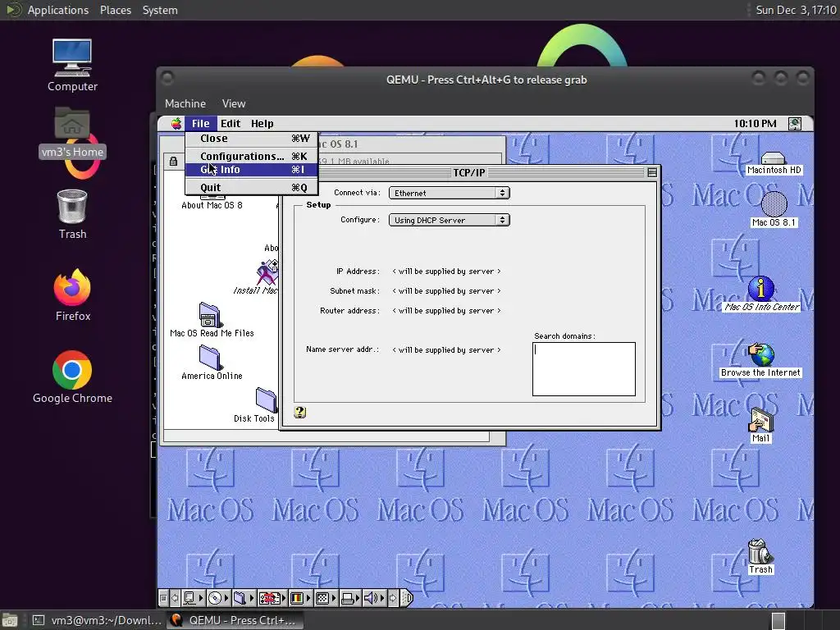Click the TCP/IP window collapse box

(x=652, y=172)
